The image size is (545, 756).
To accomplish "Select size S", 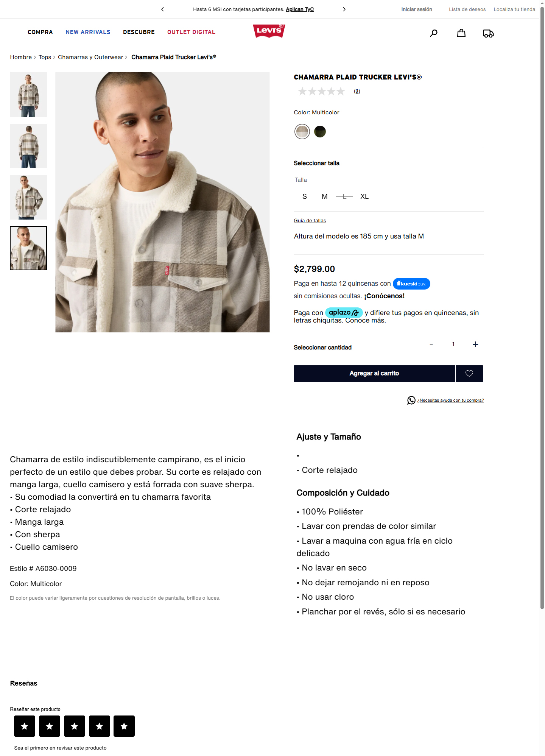I will [x=305, y=196].
